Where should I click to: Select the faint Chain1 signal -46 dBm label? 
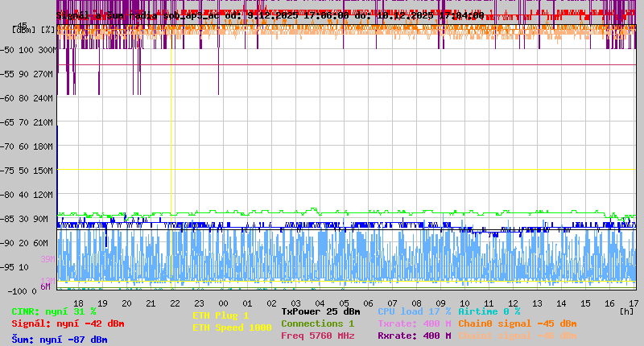(518, 336)
